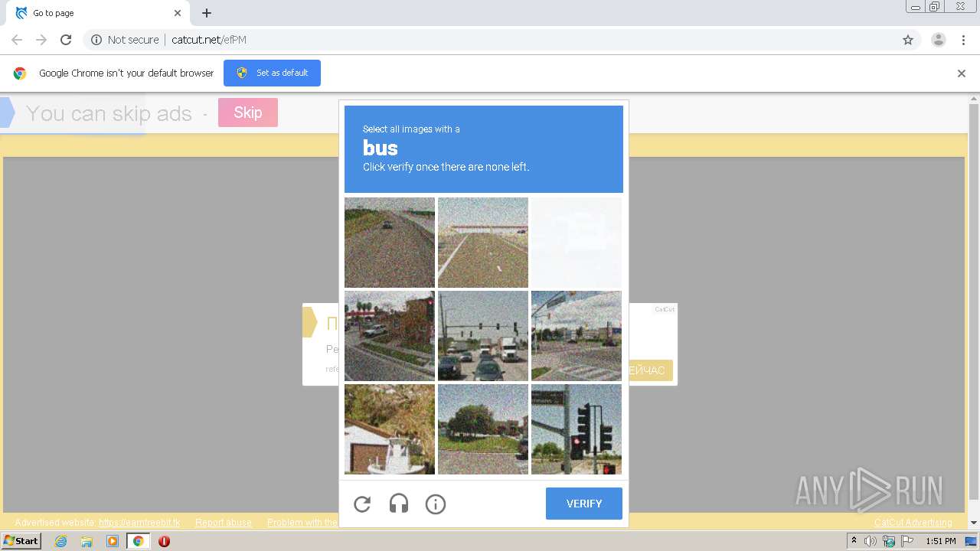Image resolution: width=980 pixels, height=551 pixels.
Task: Open the Chrome profile avatar
Action: point(939,40)
